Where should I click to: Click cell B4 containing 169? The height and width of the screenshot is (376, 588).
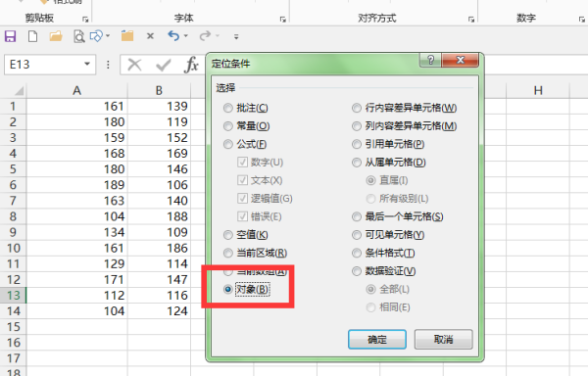pos(159,153)
